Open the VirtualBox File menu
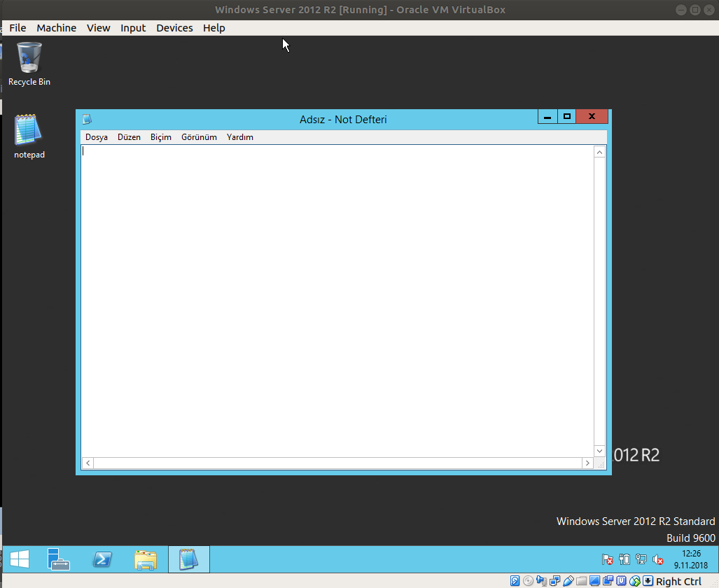 point(18,28)
